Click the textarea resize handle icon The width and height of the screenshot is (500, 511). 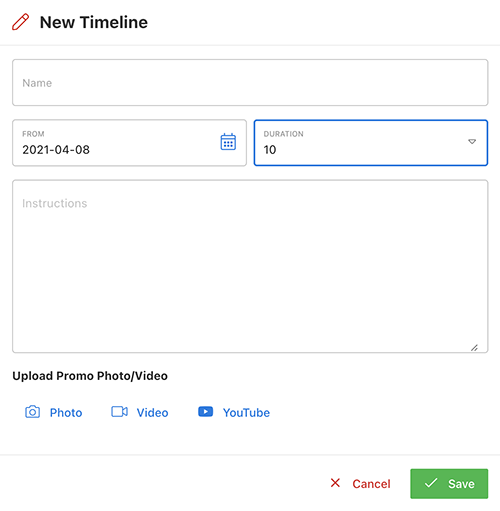pos(474,348)
